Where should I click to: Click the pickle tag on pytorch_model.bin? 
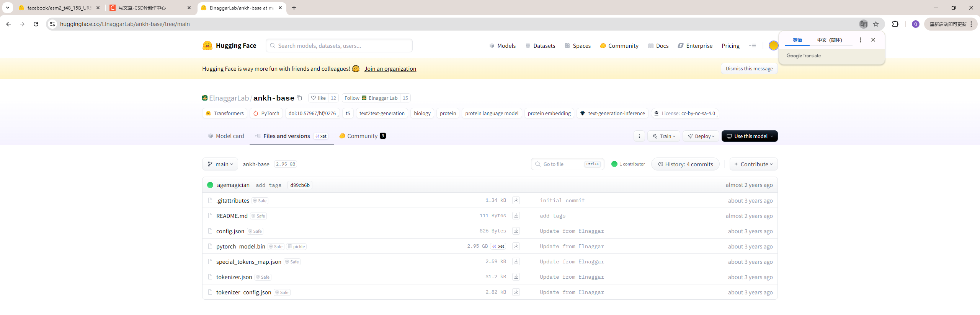coord(296,247)
